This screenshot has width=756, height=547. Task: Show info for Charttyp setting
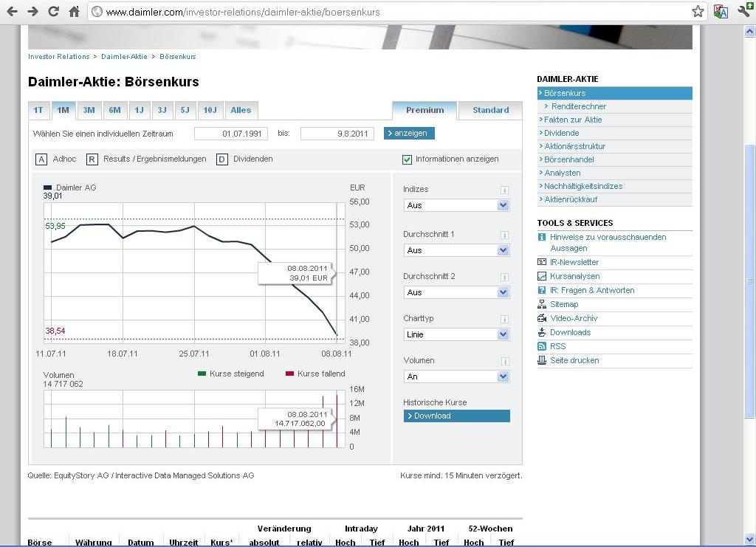[504, 319]
